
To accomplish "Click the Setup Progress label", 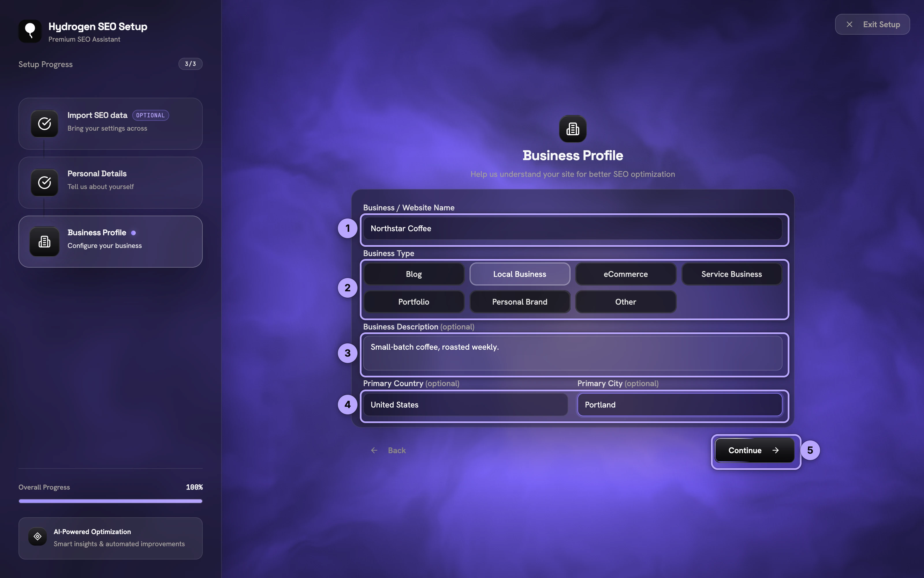I will pos(45,64).
